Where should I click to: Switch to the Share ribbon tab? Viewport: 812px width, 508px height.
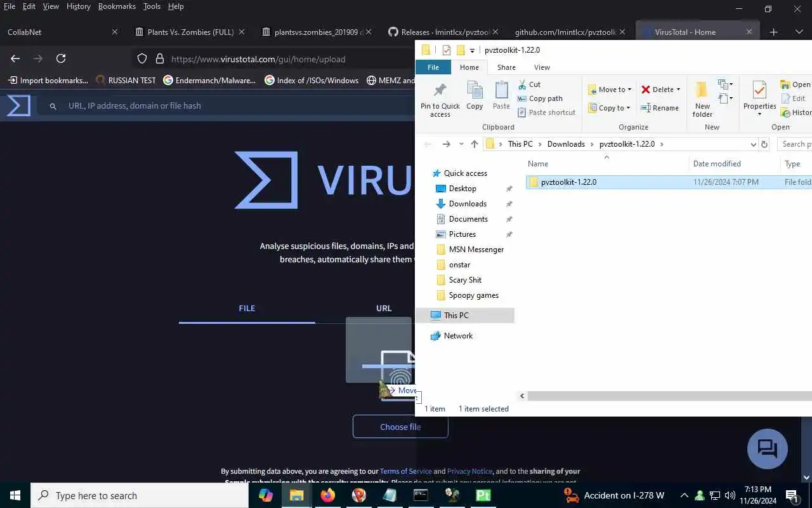tap(506, 67)
